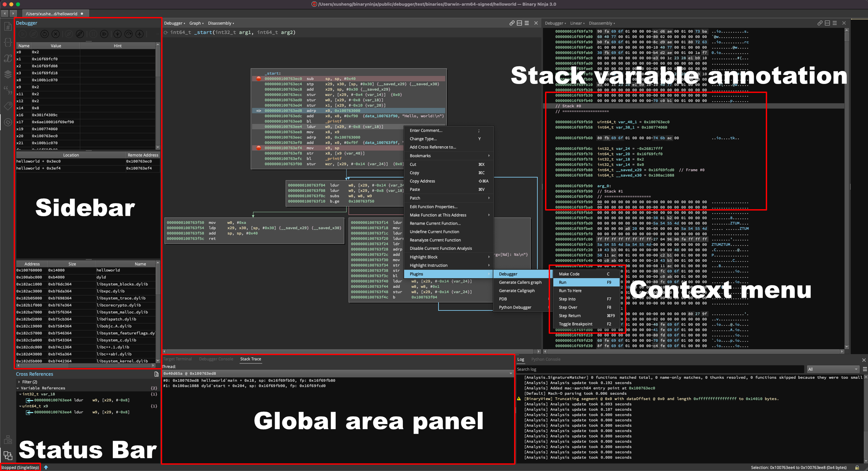868x471 pixels.
Task: Switch to the Target Terminal tab
Action: pos(177,359)
